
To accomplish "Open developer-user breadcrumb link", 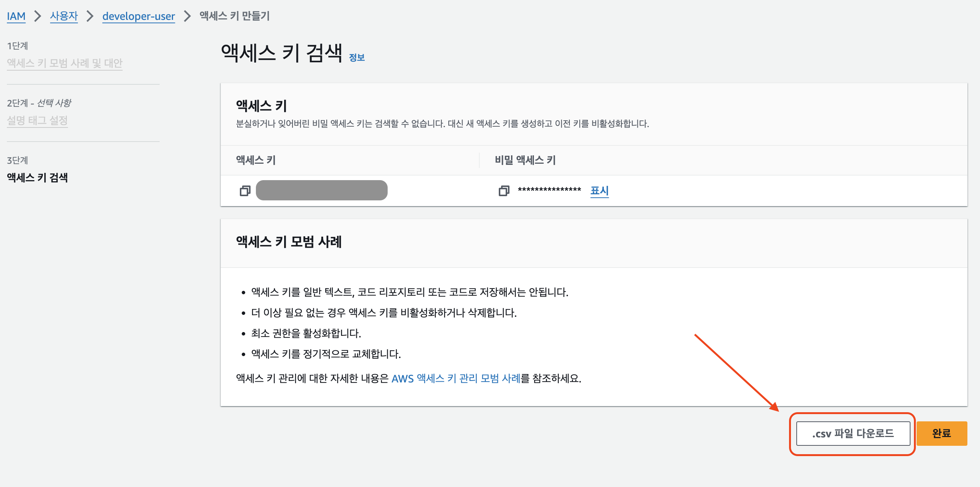I will click(x=139, y=16).
